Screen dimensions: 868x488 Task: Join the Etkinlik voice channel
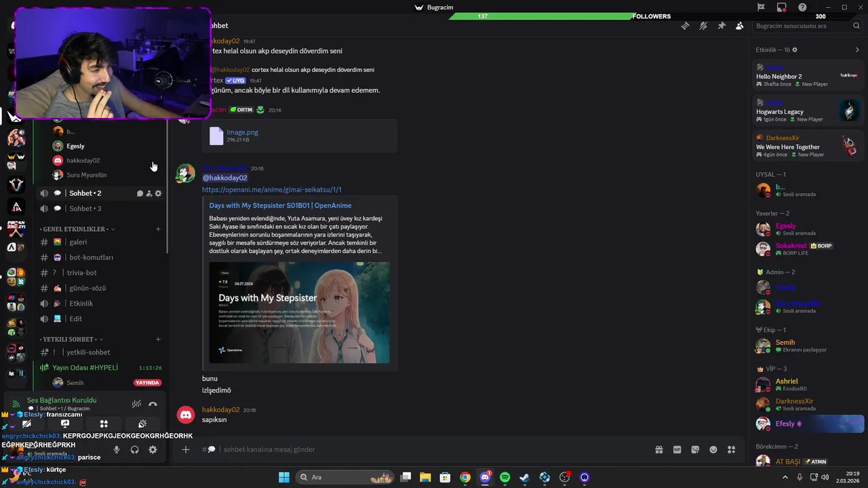click(x=101, y=304)
